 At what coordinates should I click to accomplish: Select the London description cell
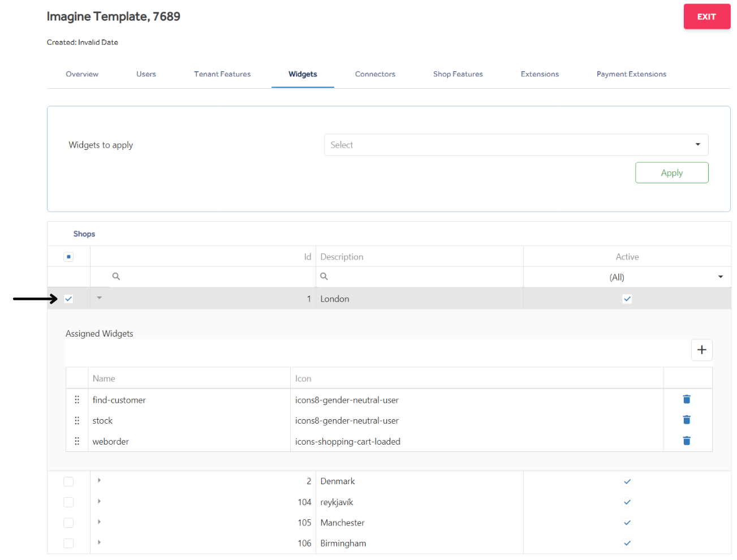(x=420, y=299)
